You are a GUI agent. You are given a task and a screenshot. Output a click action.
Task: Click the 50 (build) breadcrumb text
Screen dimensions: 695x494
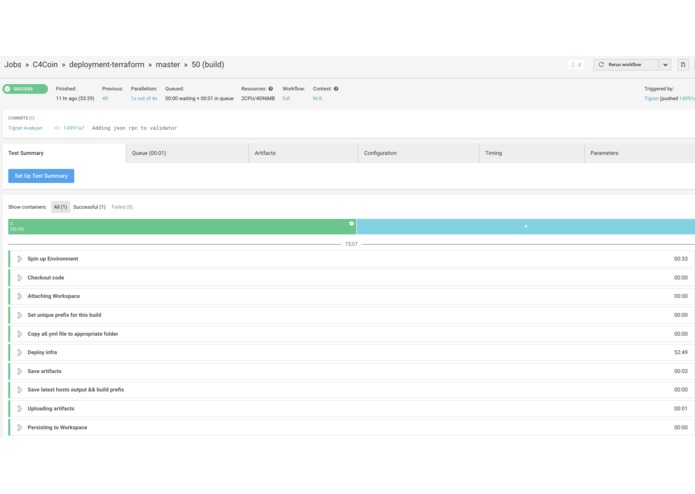(x=208, y=65)
